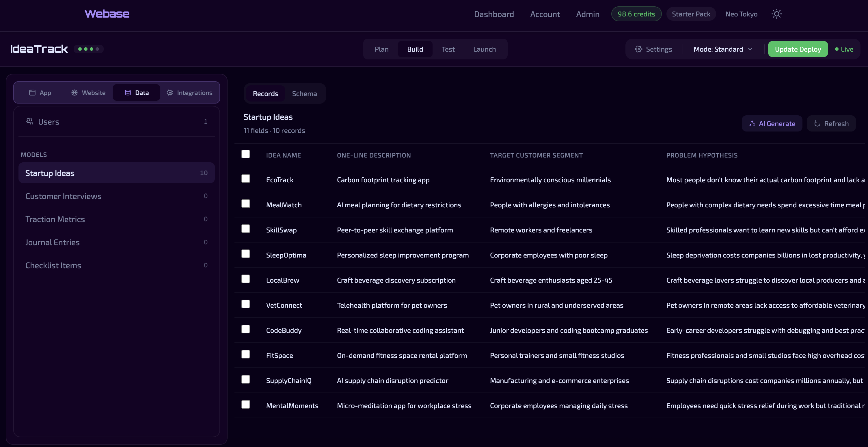The height and width of the screenshot is (447, 868).
Task: Select Customer Interviews model in sidebar
Action: tap(63, 196)
